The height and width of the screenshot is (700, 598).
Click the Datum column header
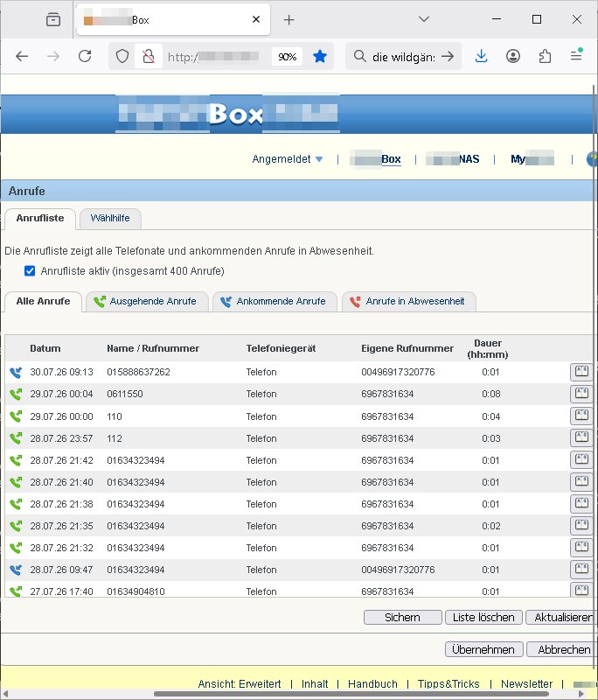tap(45, 348)
